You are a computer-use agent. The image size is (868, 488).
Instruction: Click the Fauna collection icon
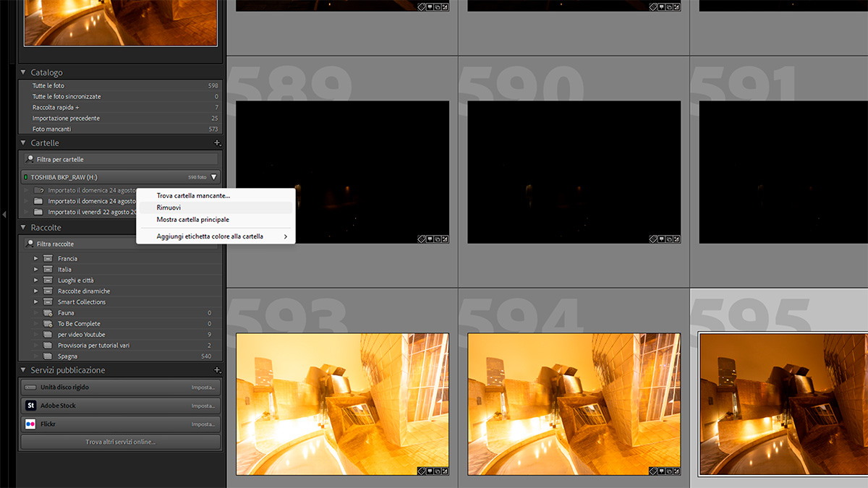pos(48,312)
